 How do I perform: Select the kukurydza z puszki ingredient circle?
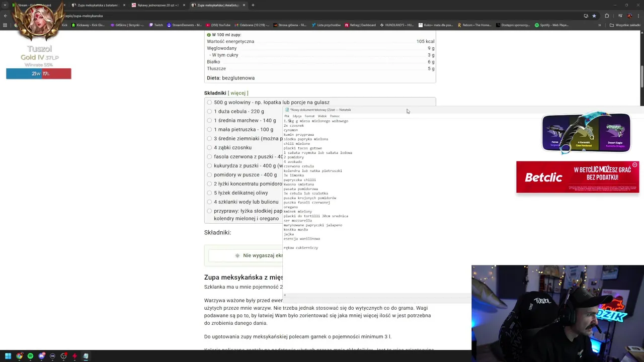click(209, 165)
